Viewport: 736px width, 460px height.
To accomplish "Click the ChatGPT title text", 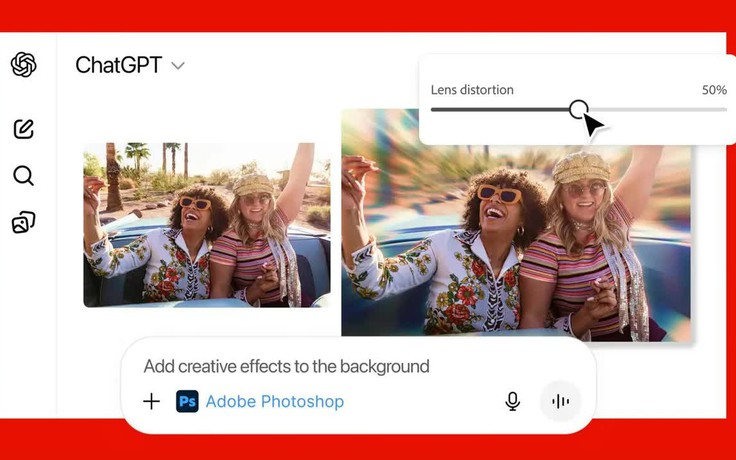I will coord(119,65).
